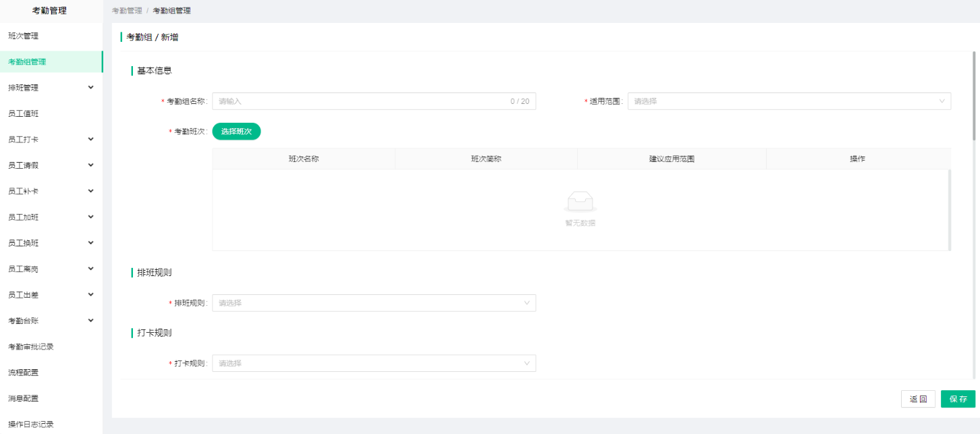Open the 排班规则 select dropdown
The image size is (980, 434).
pyautogui.click(x=374, y=303)
